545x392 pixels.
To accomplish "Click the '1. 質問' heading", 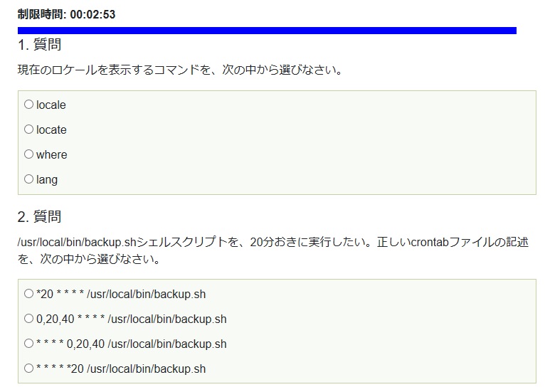I will pyautogui.click(x=39, y=45).
